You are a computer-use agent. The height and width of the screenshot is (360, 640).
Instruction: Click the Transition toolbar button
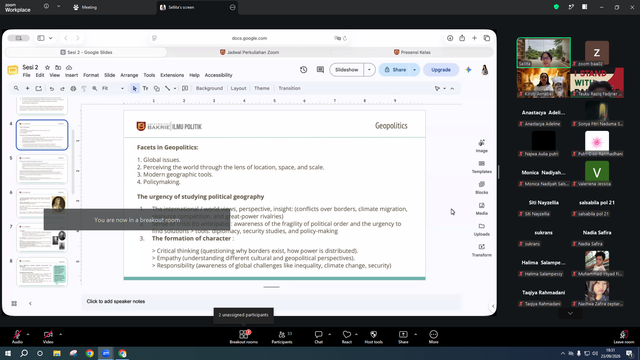289,88
